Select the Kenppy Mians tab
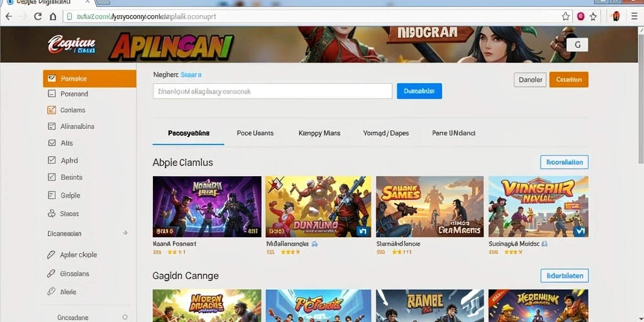The height and width of the screenshot is (322, 644). tap(319, 133)
